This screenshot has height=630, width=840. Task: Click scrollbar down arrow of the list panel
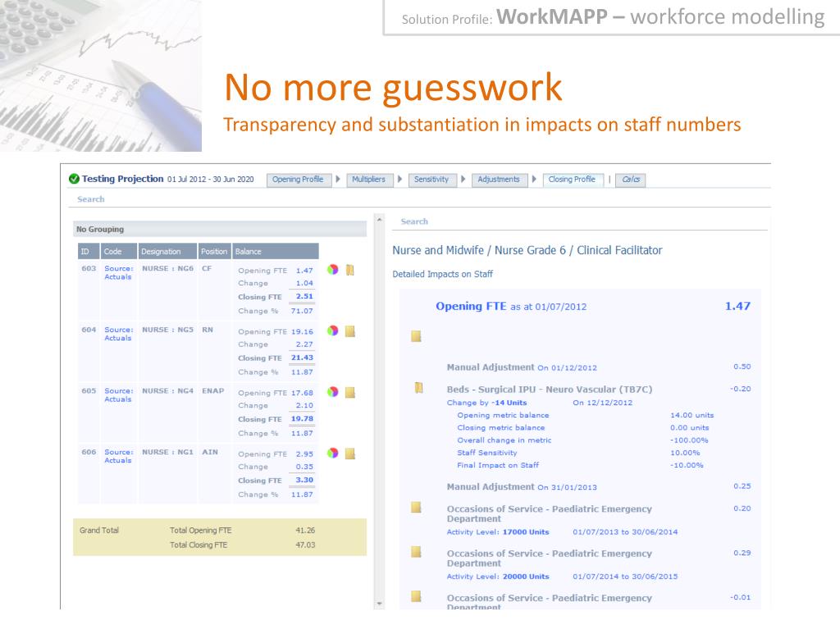[x=379, y=604]
